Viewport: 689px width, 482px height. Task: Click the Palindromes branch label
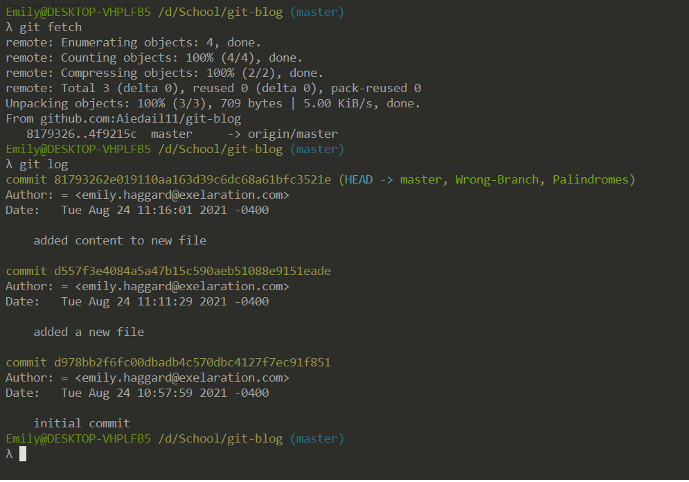coord(591,180)
